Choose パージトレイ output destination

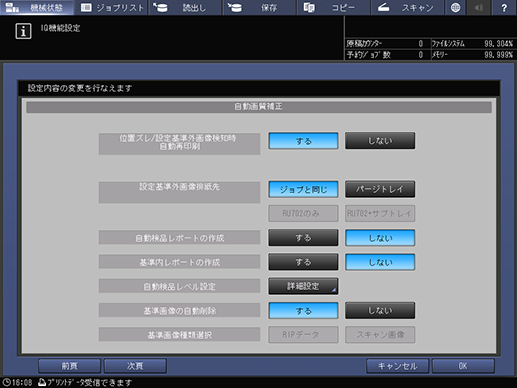point(380,189)
